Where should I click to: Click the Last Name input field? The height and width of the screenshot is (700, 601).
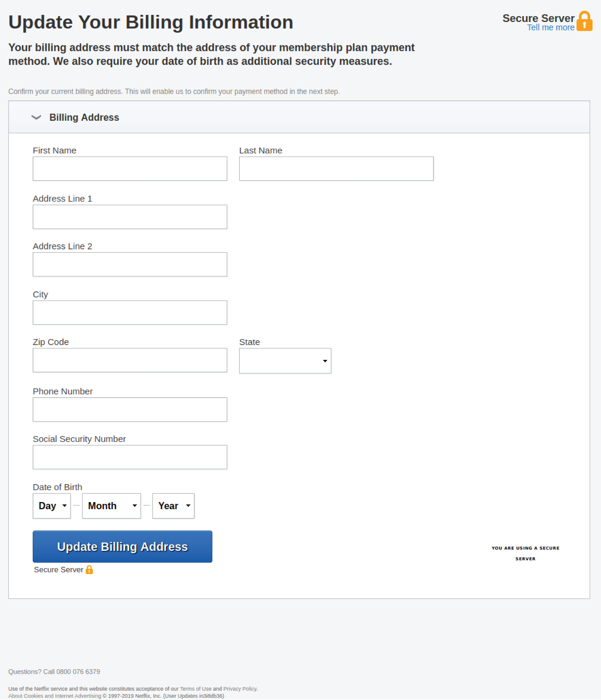point(336,168)
